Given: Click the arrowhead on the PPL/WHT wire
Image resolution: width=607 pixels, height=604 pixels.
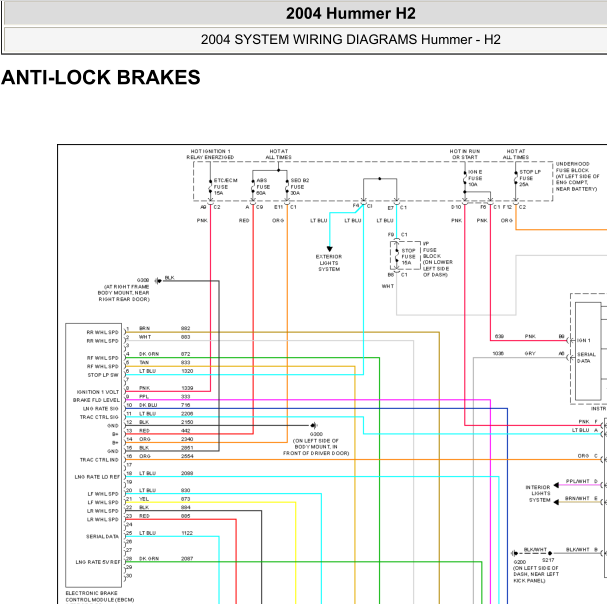Looking at the screenshot, I should coord(556,485).
